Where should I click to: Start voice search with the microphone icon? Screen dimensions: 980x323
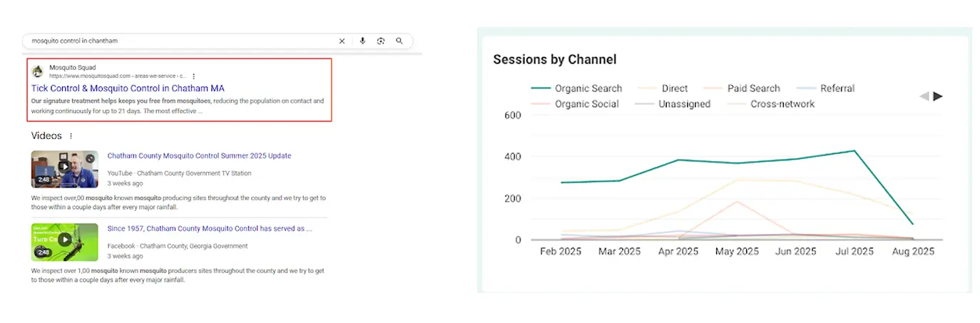[362, 41]
